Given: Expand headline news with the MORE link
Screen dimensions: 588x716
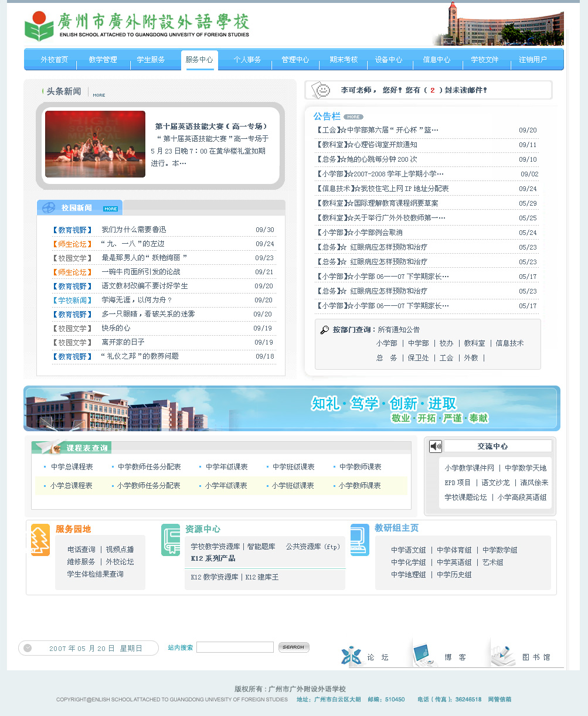Looking at the screenshot, I should click(98, 95).
